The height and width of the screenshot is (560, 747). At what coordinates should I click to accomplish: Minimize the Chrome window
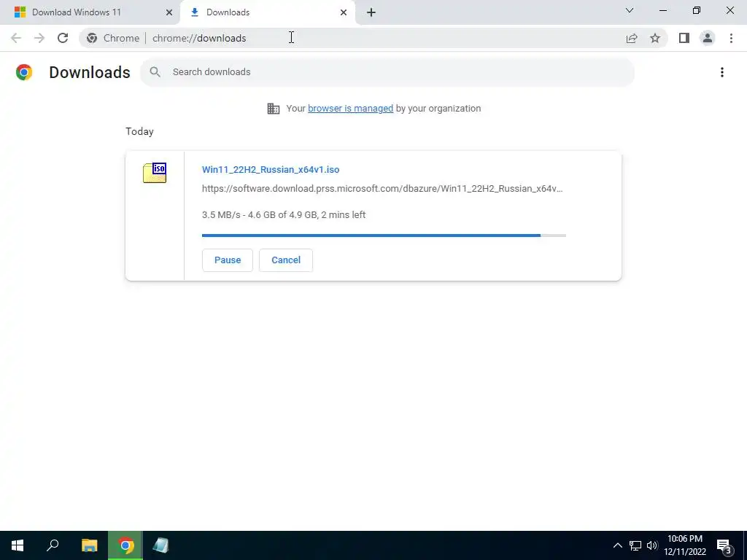(x=663, y=10)
